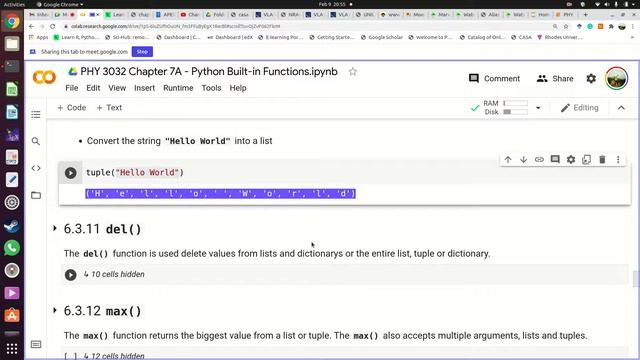Expand the 10 cells hidden group
This screenshot has width=640, height=360.
point(114,274)
